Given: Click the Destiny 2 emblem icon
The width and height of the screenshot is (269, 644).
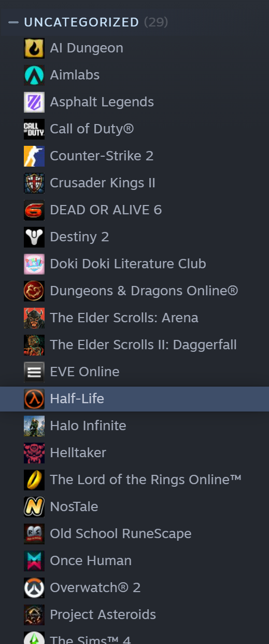Looking at the screenshot, I should click(x=34, y=237).
